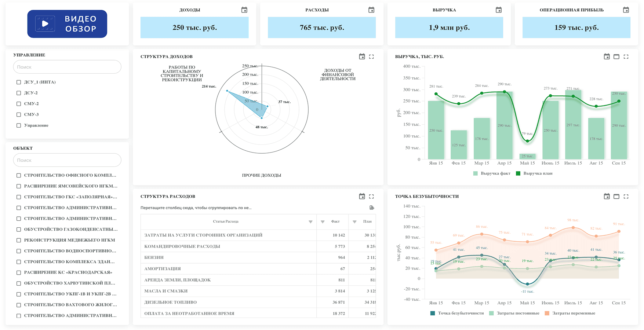This screenshot has width=644, height=330.
Task: Sort by the Факт column header
Action: [335, 221]
